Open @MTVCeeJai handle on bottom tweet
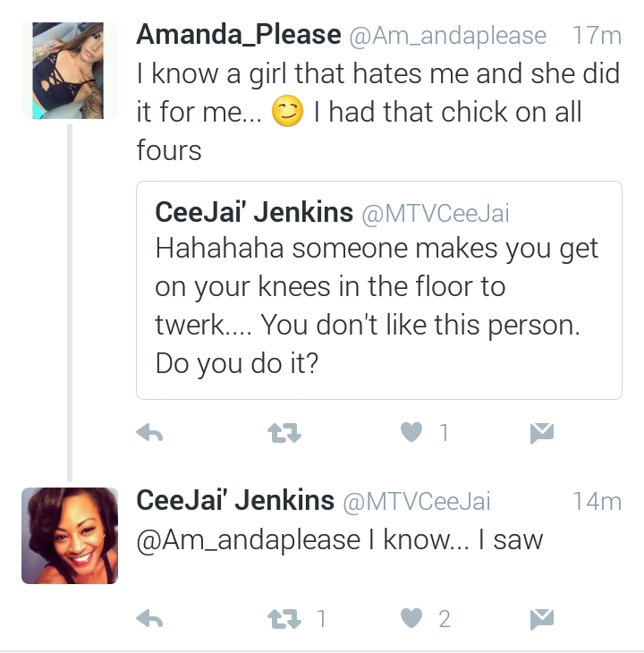The image size is (644, 653). pyautogui.click(x=417, y=502)
